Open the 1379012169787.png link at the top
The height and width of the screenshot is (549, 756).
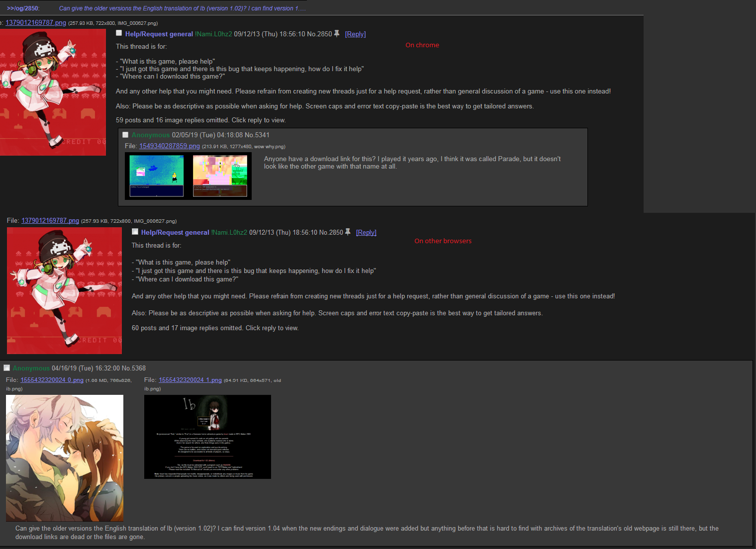point(36,23)
